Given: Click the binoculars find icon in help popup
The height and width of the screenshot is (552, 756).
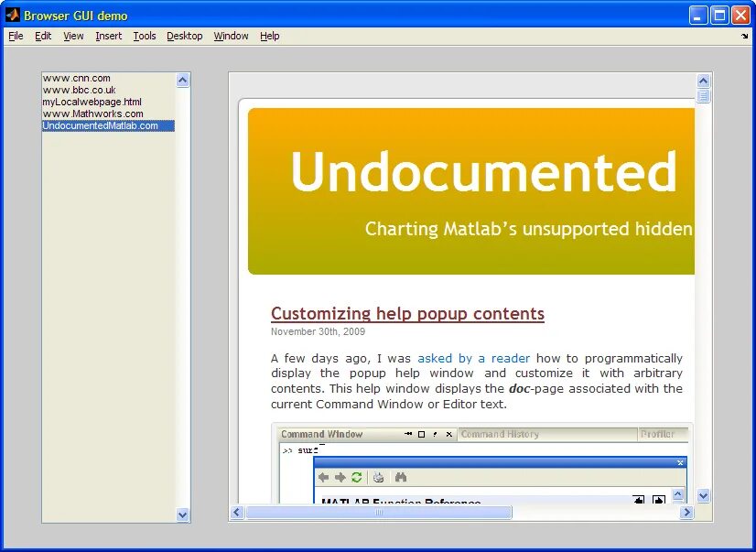Looking at the screenshot, I should coord(401,477).
